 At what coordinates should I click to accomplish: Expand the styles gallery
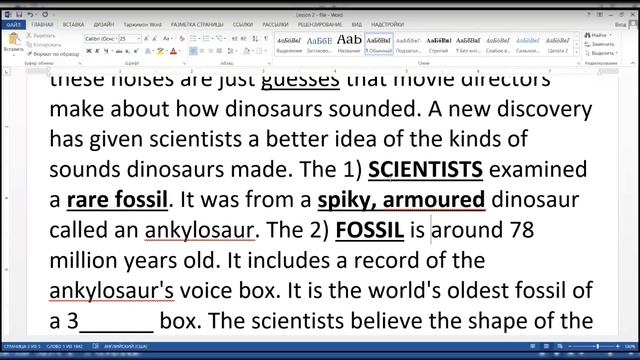576,52
